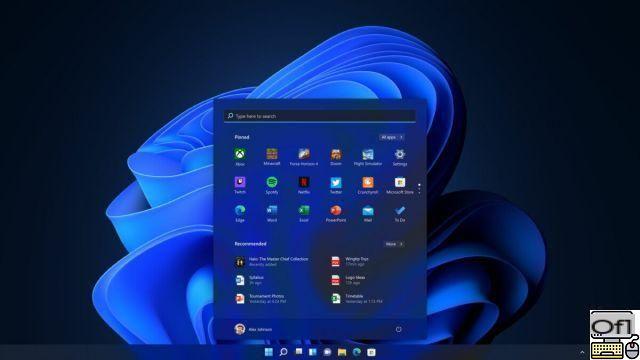The image size is (640, 360).
Task: Open the Wingtip Toys PDF
Action: [x=350, y=261]
